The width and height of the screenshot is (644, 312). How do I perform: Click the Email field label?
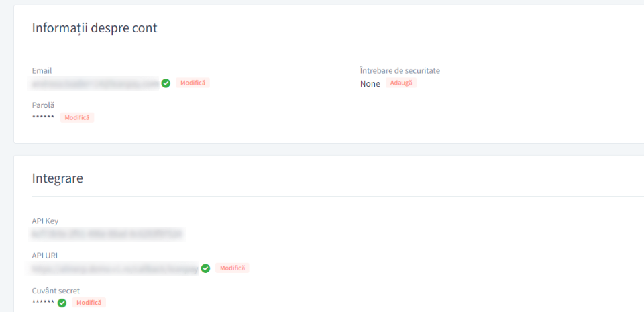[42, 70]
